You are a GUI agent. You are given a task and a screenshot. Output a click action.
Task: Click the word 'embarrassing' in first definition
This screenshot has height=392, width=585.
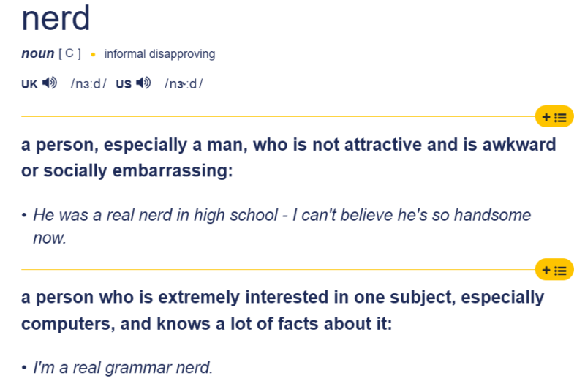coord(173,171)
